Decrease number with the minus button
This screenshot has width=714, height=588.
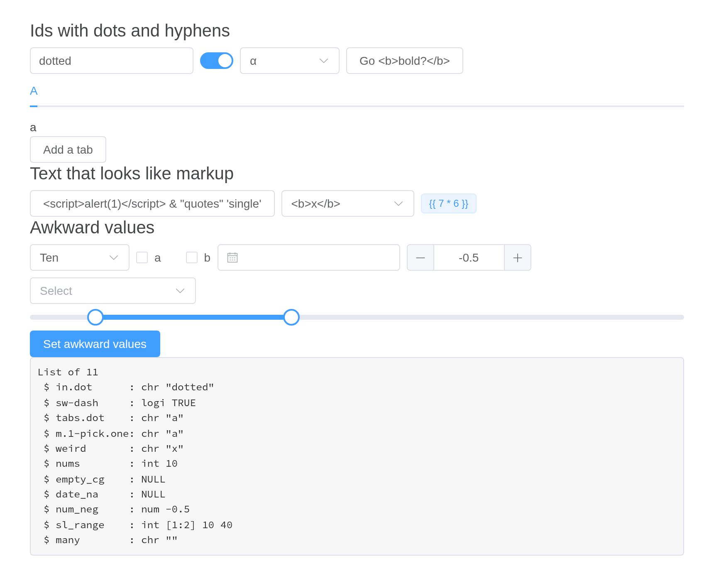421,257
